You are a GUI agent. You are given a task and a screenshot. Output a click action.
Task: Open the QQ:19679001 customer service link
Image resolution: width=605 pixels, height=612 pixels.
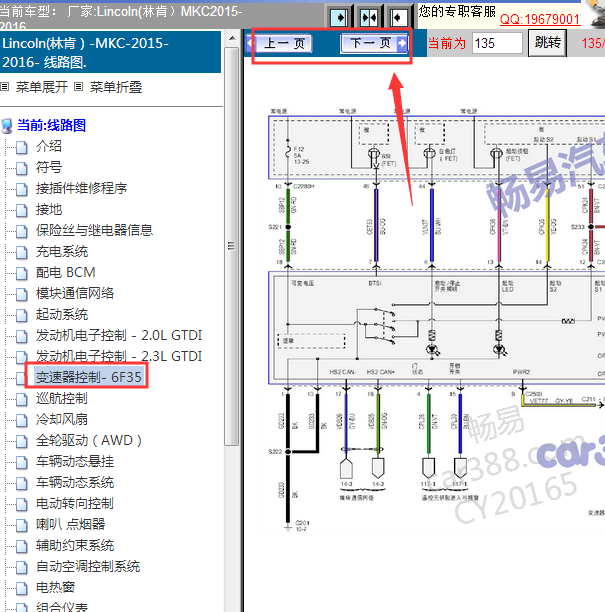(540, 19)
